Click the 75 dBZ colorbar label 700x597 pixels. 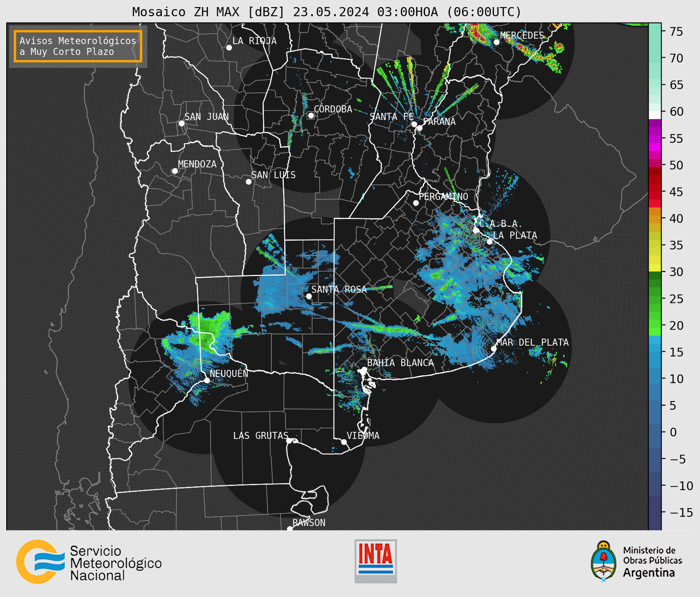(x=676, y=32)
